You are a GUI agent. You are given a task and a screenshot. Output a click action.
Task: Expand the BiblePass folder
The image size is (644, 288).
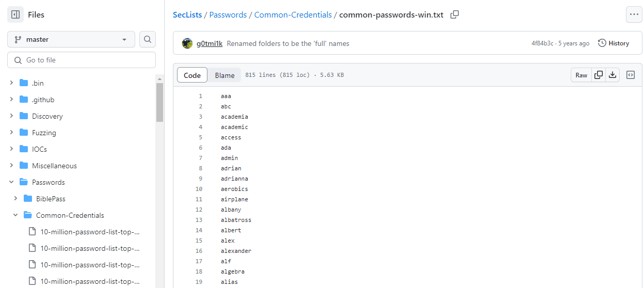(15, 199)
